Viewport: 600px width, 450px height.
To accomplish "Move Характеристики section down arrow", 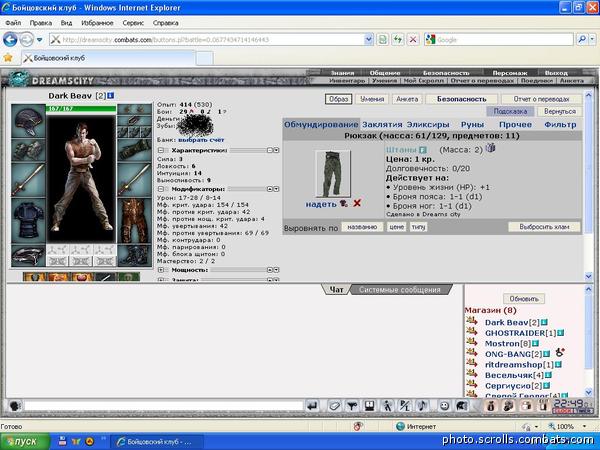I will [276, 150].
